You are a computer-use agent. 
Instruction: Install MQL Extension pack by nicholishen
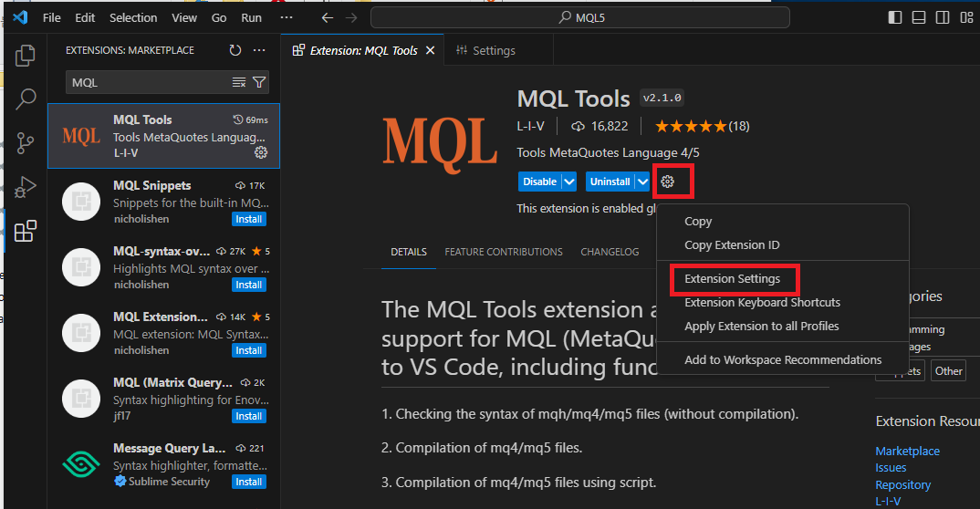coord(249,350)
